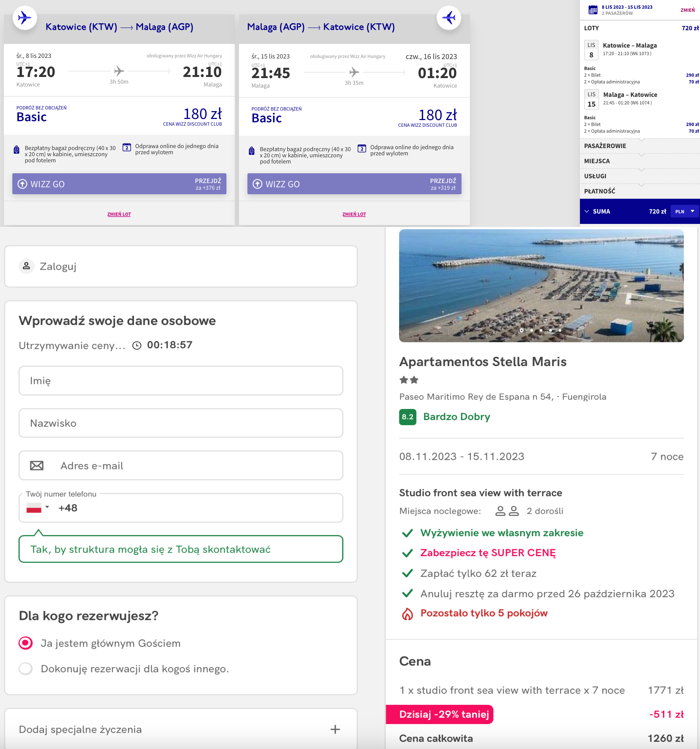The width and height of the screenshot is (700, 749).
Task: Click the first carousel dot on beach photo
Action: coord(521,330)
